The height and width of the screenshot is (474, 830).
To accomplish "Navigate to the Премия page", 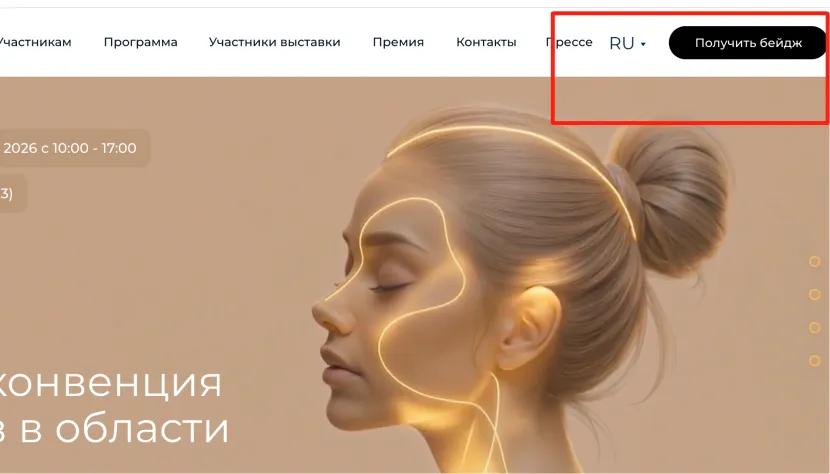I will pos(398,42).
